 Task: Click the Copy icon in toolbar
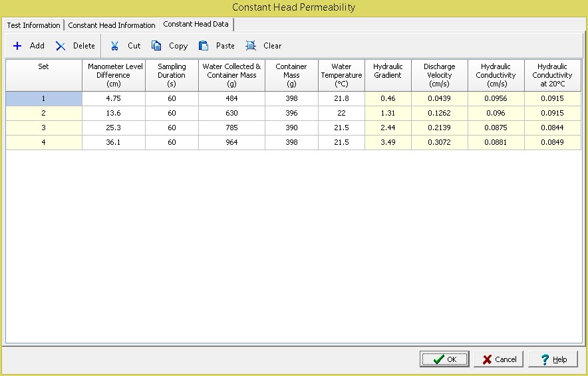coord(156,46)
